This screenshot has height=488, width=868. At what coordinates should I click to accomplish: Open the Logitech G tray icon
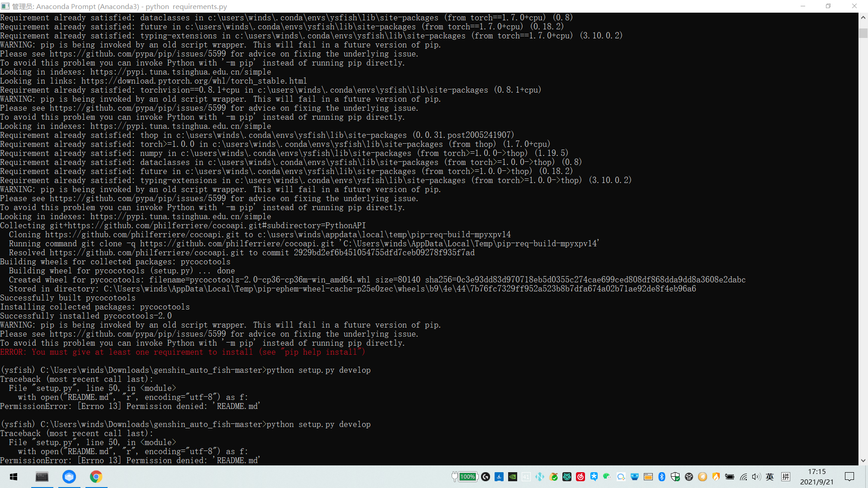pyautogui.click(x=486, y=477)
